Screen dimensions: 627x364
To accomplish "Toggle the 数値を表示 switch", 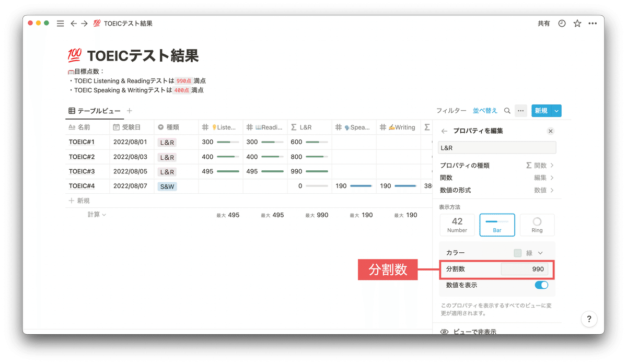I will click(x=541, y=285).
